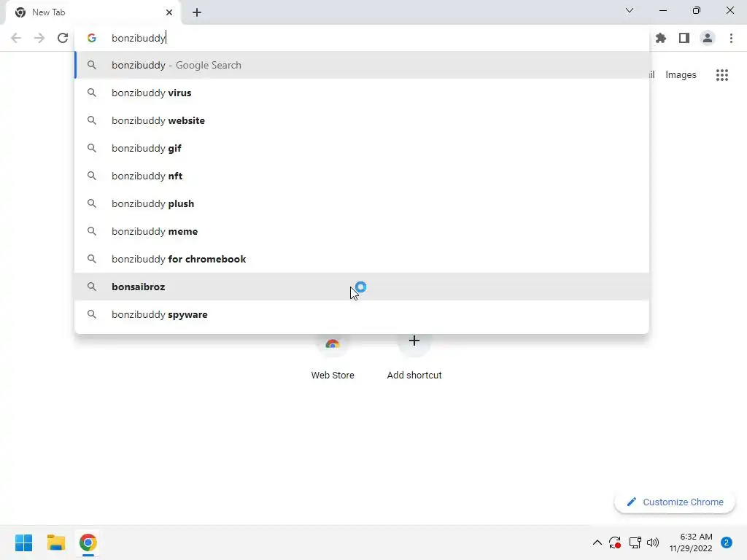Open the network tray icon
Viewport: 747px width, 560px height.
pos(635,542)
